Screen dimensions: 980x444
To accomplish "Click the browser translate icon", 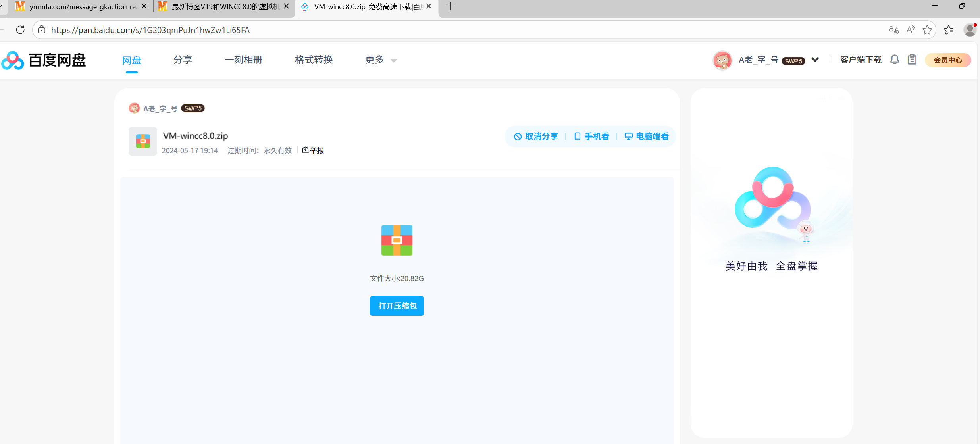I will 893,30.
